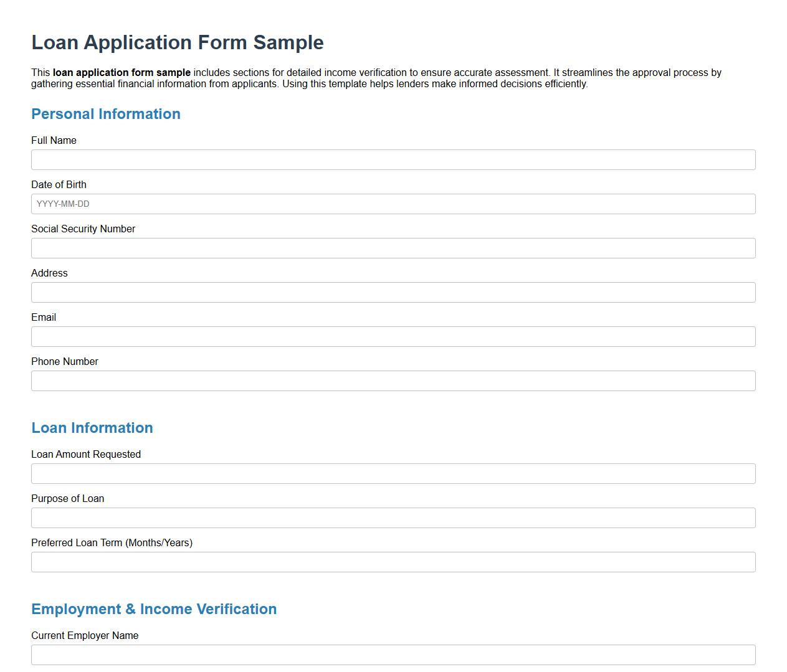Focus the Address input box
This screenshot has height=672, width=787.
(393, 292)
